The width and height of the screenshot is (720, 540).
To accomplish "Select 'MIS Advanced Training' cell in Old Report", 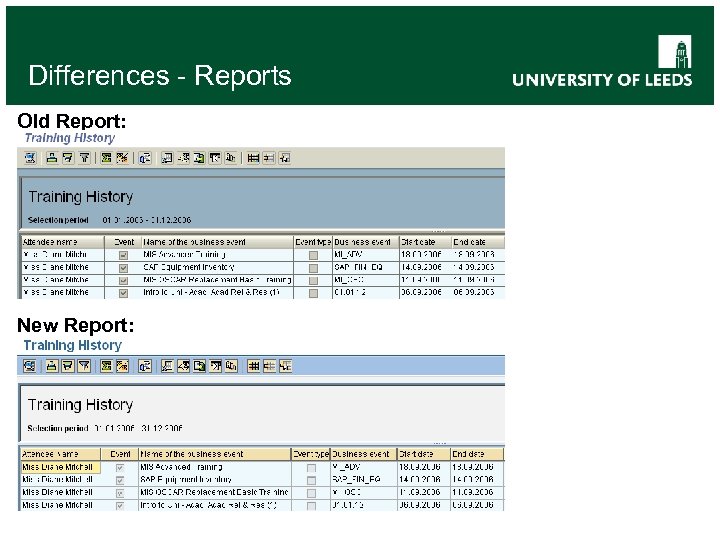I will tap(217, 255).
